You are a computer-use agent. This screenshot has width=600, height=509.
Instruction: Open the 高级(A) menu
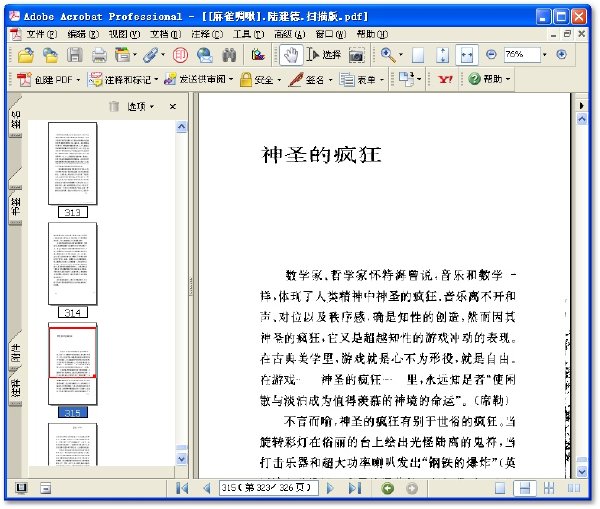(x=290, y=34)
